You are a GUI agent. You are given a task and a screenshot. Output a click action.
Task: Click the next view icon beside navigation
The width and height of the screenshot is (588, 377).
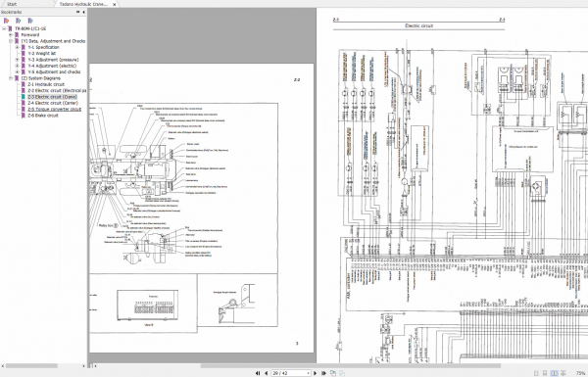(x=342, y=373)
